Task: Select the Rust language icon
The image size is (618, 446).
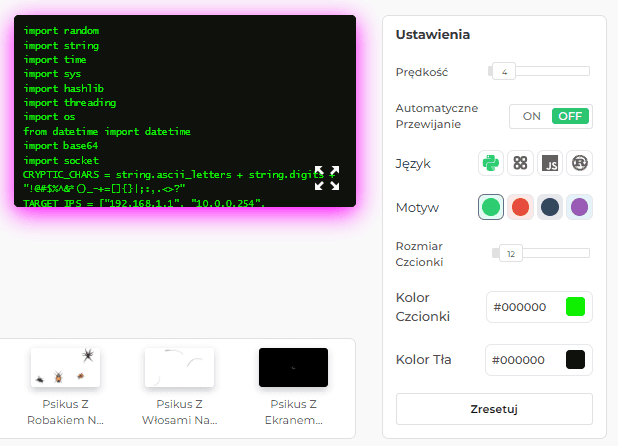Action: 579,163
